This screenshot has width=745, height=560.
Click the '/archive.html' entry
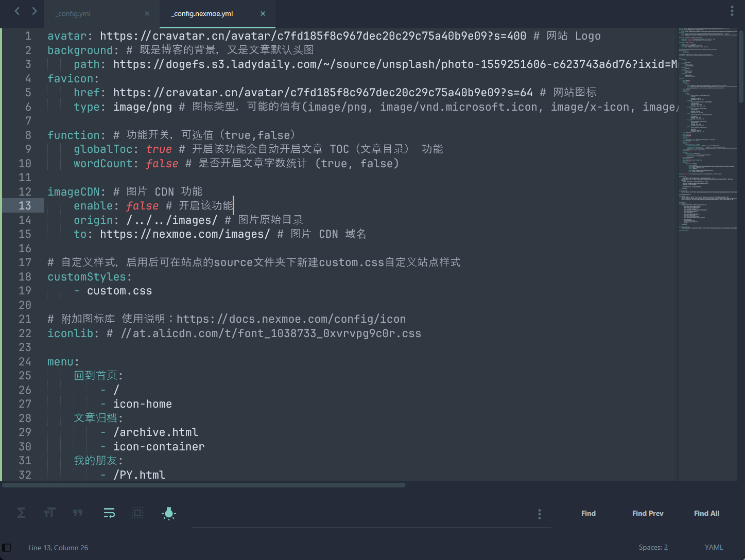[155, 432]
